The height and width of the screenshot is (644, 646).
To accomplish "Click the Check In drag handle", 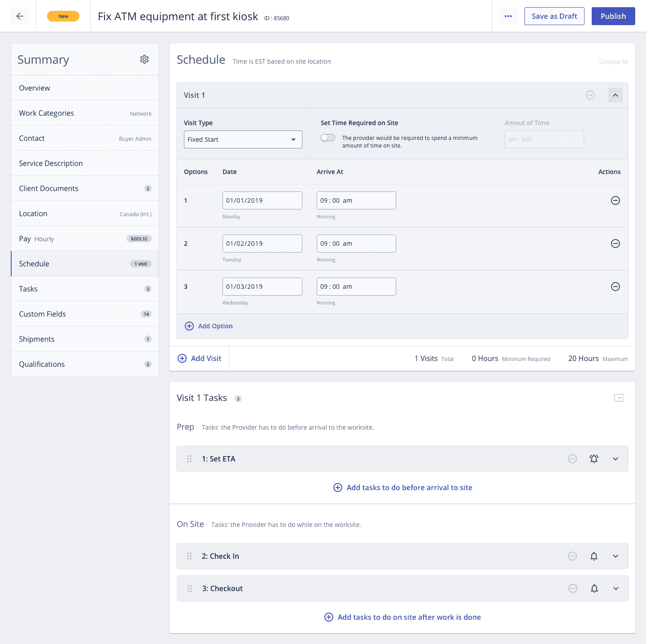I will (189, 556).
